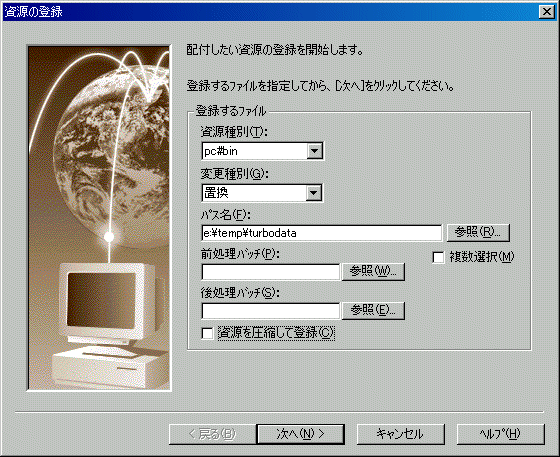Click the 登録するファイル group label
The height and width of the screenshot is (457, 560).
(x=231, y=111)
